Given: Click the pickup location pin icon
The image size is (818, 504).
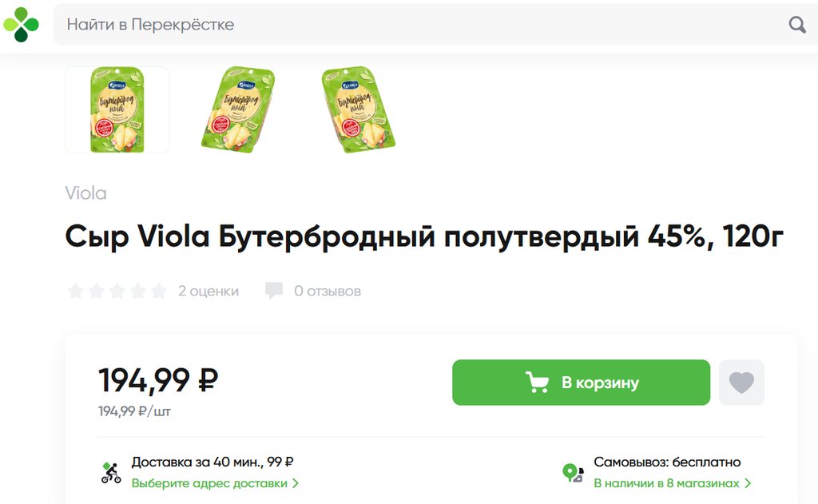Looking at the screenshot, I should pos(573,473).
